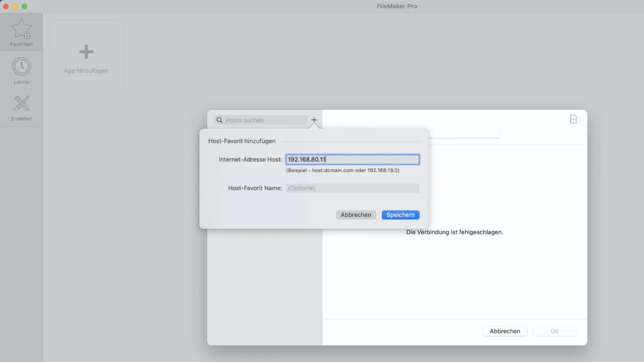The height and width of the screenshot is (362, 644).
Task: Save the host favorite with Speichern
Action: pyautogui.click(x=401, y=215)
